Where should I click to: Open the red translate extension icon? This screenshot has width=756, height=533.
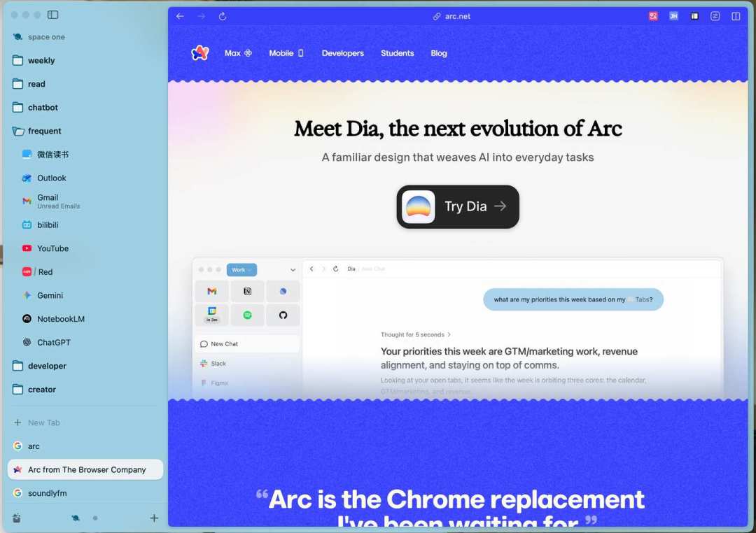653,16
